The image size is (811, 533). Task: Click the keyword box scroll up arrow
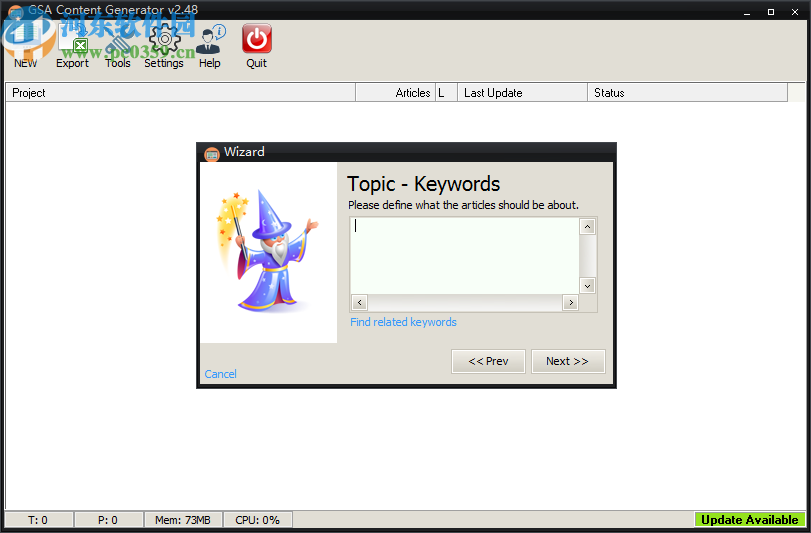588,226
